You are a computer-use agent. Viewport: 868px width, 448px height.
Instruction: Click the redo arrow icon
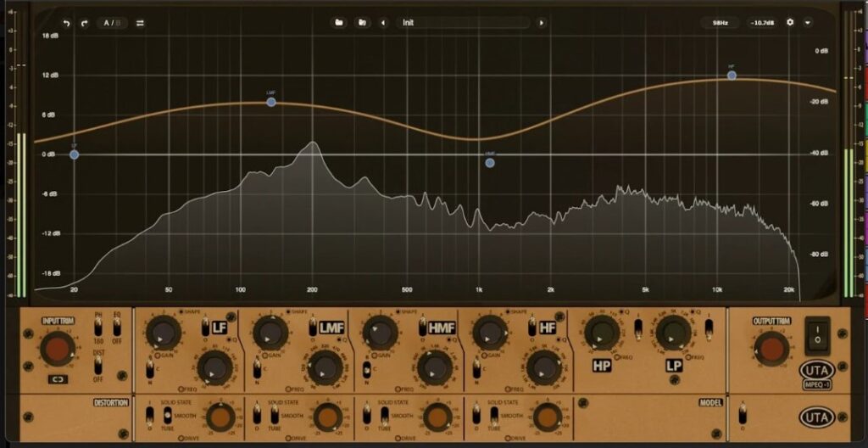[84, 23]
